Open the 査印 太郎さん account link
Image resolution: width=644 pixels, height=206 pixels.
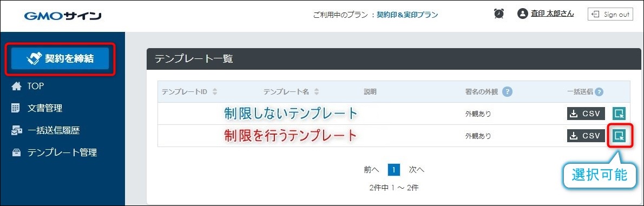click(552, 14)
